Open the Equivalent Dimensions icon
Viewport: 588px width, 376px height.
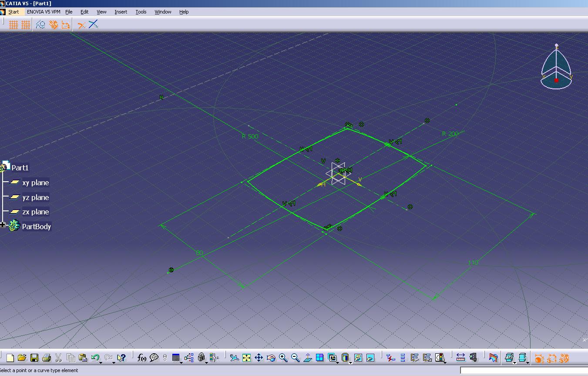pyautogui.click(x=214, y=358)
